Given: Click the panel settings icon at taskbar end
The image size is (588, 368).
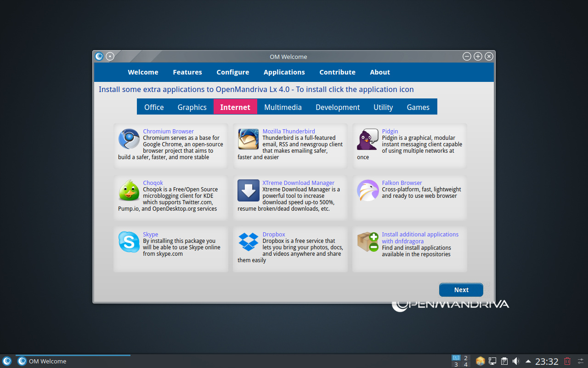Looking at the screenshot, I should (x=581, y=361).
